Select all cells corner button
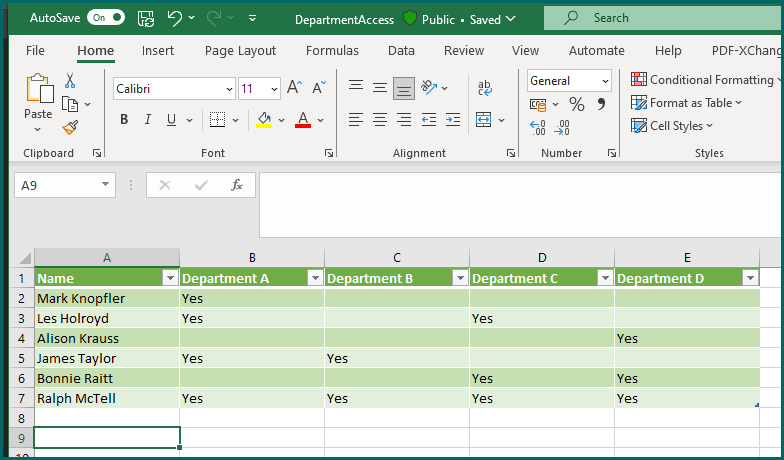784x460 pixels. (x=25, y=258)
